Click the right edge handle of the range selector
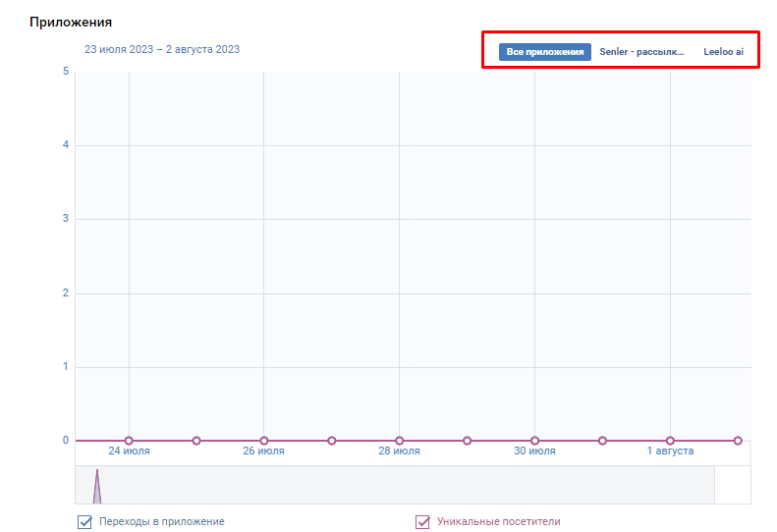The image size is (777, 532). click(714, 485)
